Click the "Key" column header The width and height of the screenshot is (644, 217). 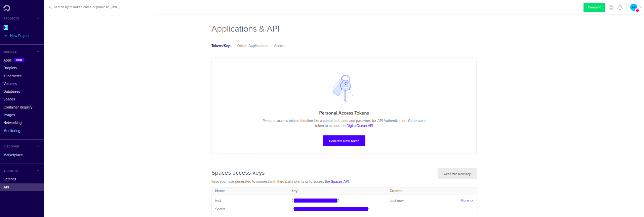(x=294, y=191)
